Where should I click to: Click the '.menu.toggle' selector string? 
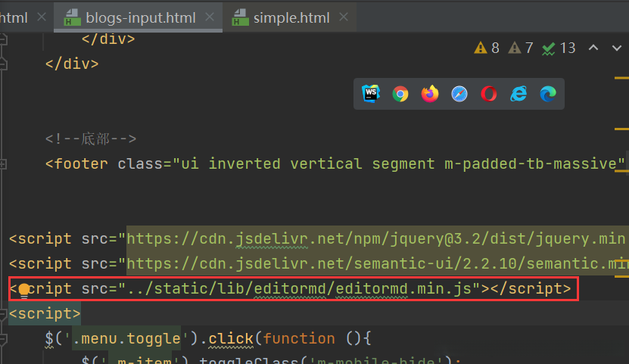[x=126, y=339]
